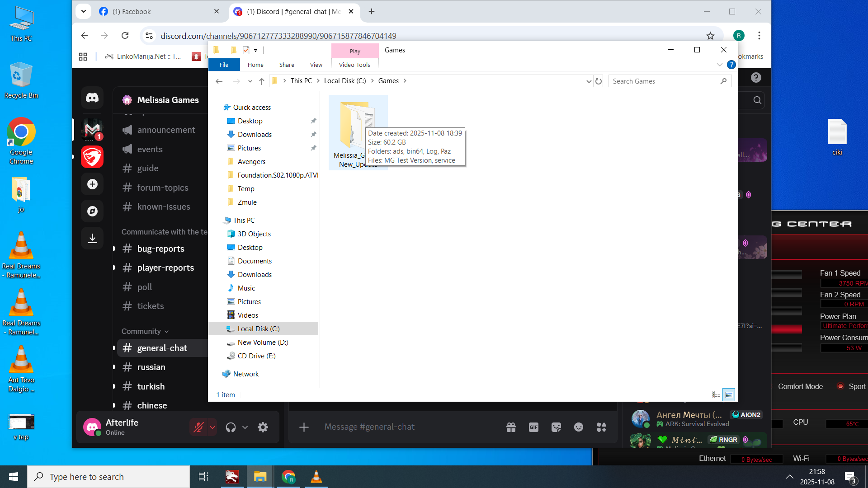Open the bug-reports channel
Image resolution: width=868 pixels, height=488 pixels.
160,249
